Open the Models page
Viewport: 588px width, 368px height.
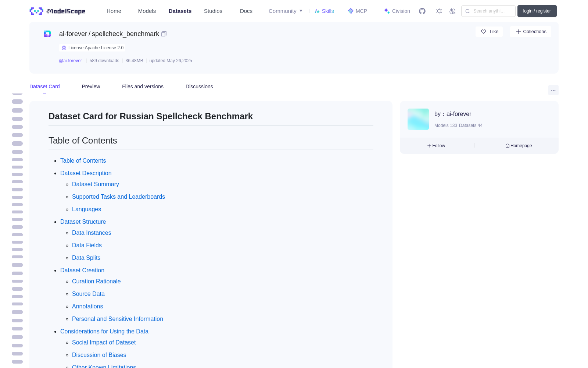(147, 11)
